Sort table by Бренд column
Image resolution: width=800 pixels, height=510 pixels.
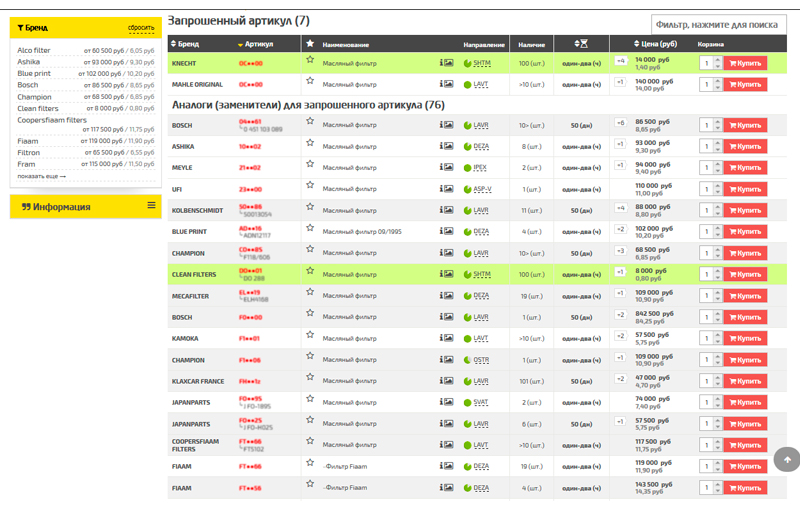(x=185, y=44)
